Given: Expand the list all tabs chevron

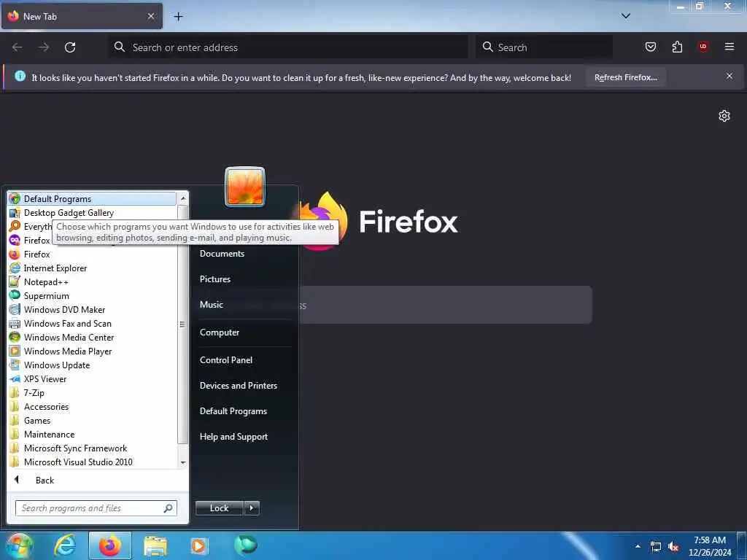Looking at the screenshot, I should pyautogui.click(x=626, y=16).
